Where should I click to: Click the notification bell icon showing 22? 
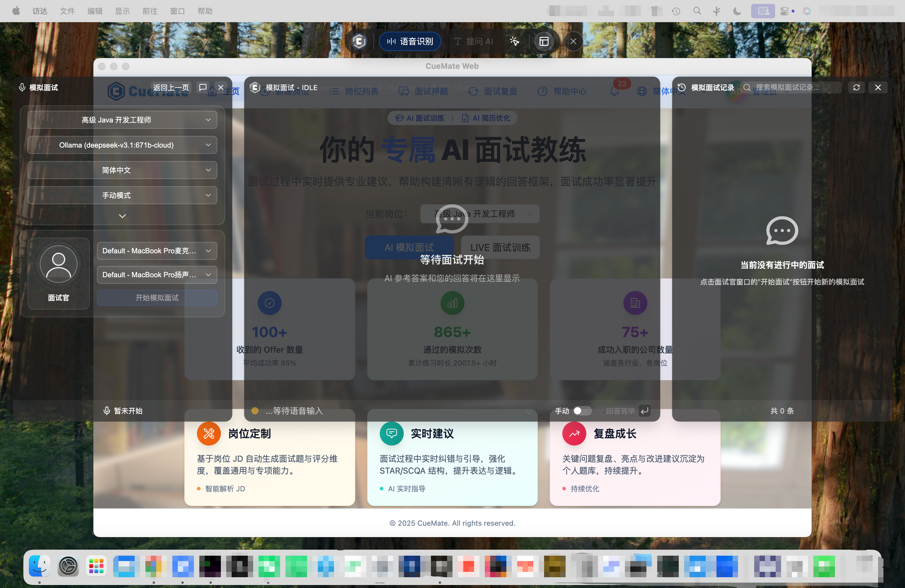coord(614,91)
